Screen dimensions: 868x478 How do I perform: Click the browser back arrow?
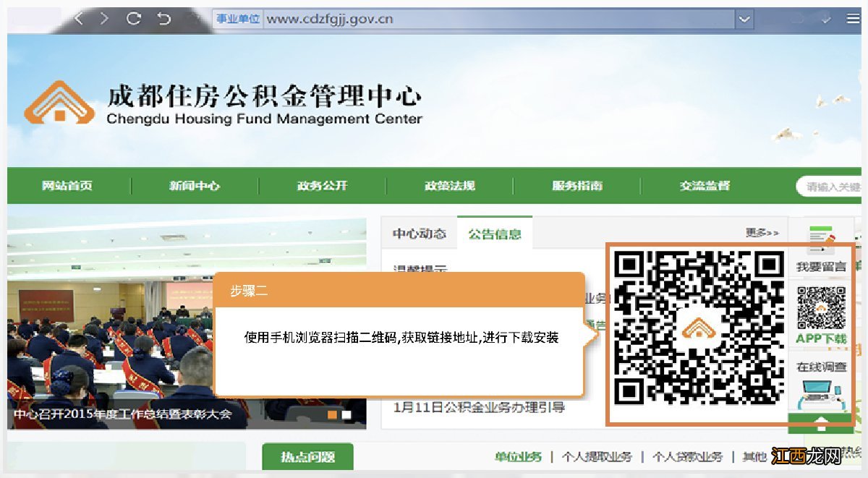pyautogui.click(x=78, y=18)
